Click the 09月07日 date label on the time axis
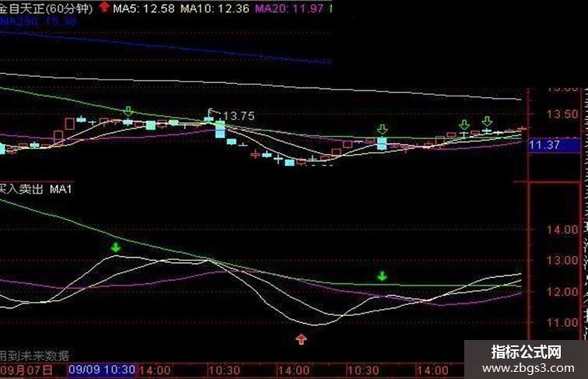Viewport: 588px width, 379px height. point(26,370)
